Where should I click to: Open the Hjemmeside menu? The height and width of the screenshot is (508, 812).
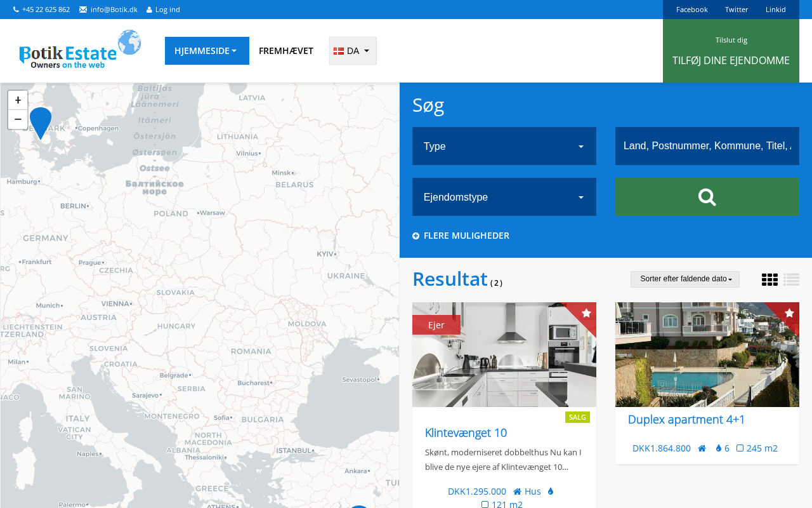coord(207,51)
